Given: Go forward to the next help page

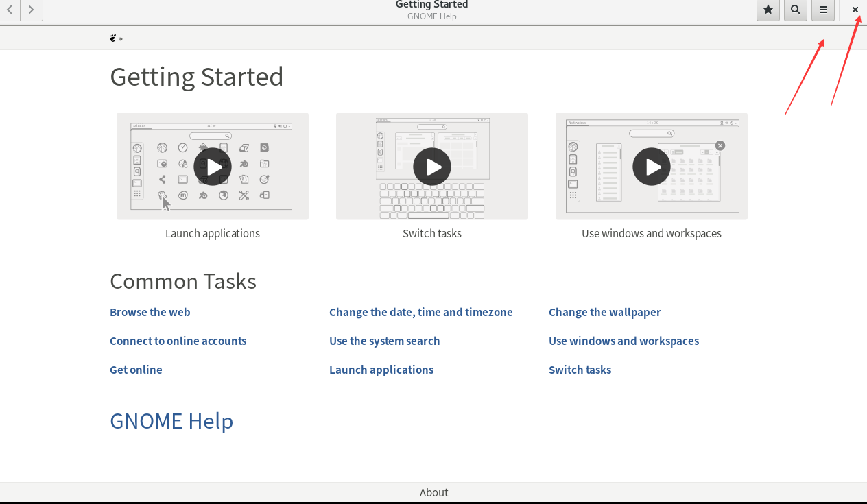Looking at the screenshot, I should pos(32,10).
